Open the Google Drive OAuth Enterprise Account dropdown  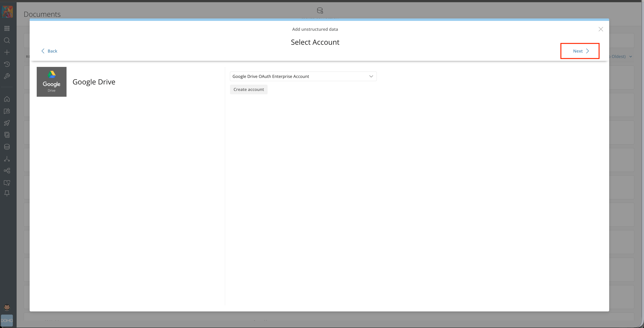[303, 76]
